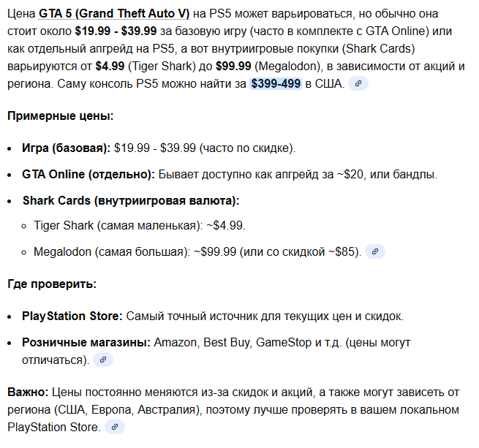
Task: Click the bold "GTA Online (отдельно):" label
Action: click(x=88, y=175)
